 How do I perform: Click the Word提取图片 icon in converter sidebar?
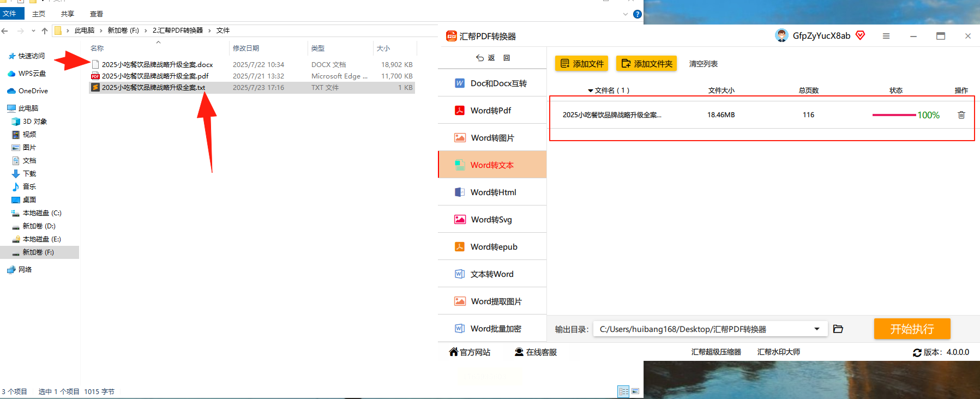click(460, 301)
